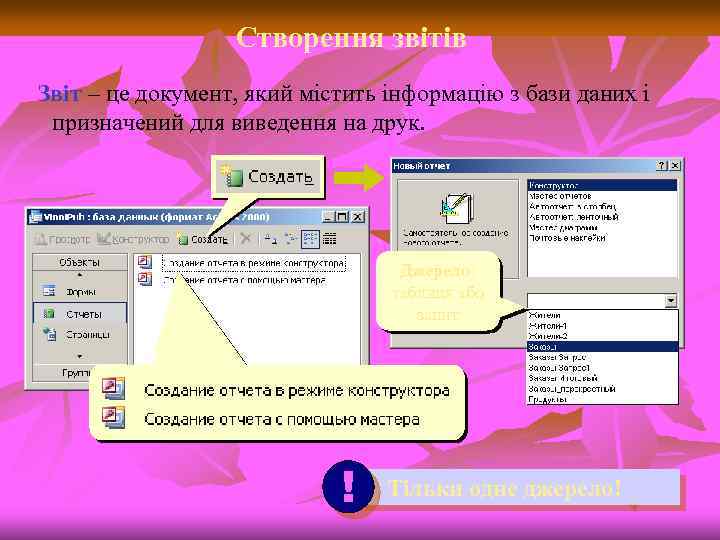
Task: Click the Просмотр toolbar button
Action: (62, 239)
